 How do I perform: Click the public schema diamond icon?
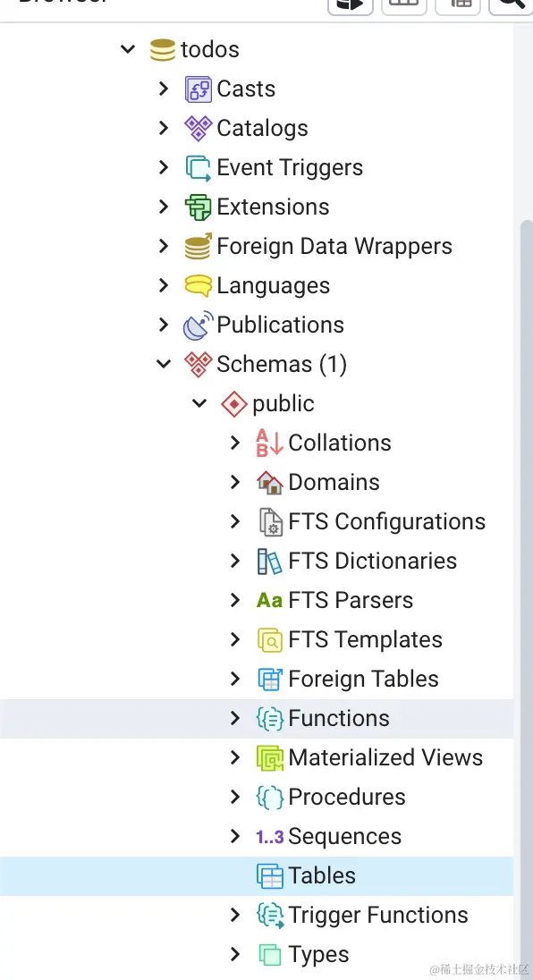233,403
